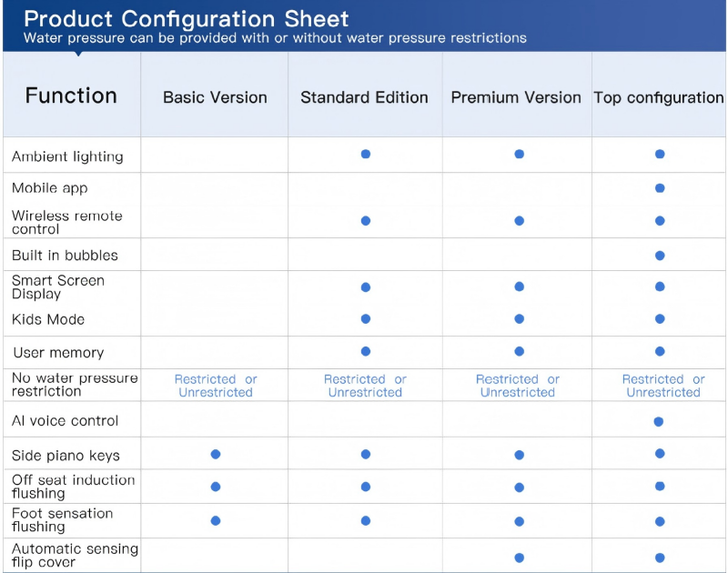Click the Kids Mode dot under Standard Edition
This screenshot has width=728, height=573.
(365, 319)
